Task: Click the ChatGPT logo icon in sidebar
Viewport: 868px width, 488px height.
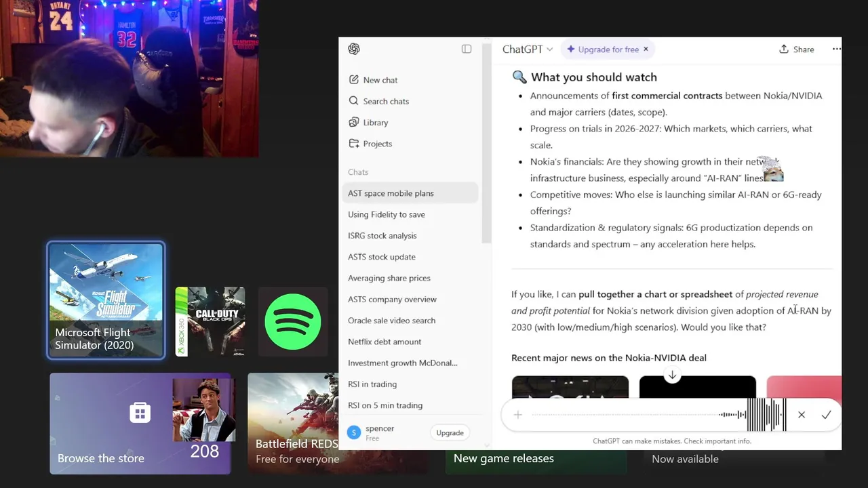Action: point(353,49)
